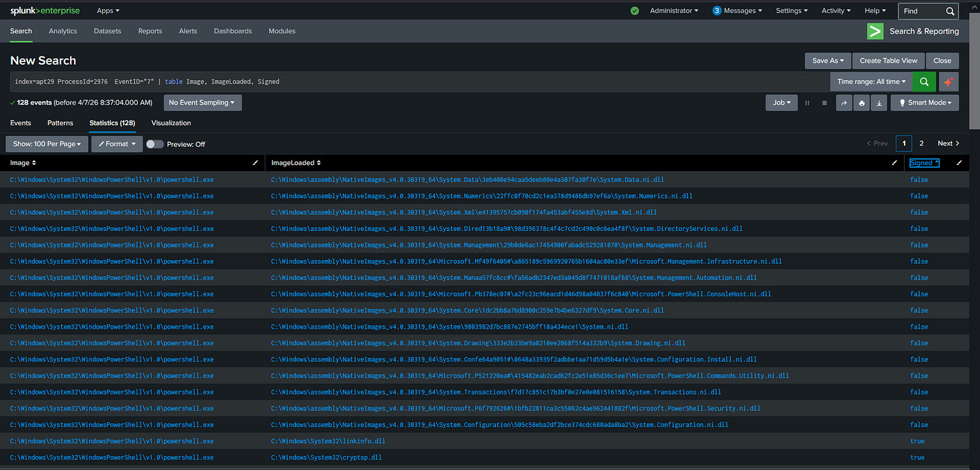The image size is (980, 470).
Task: Click true value in linkinfo.dll row
Action: click(917, 441)
